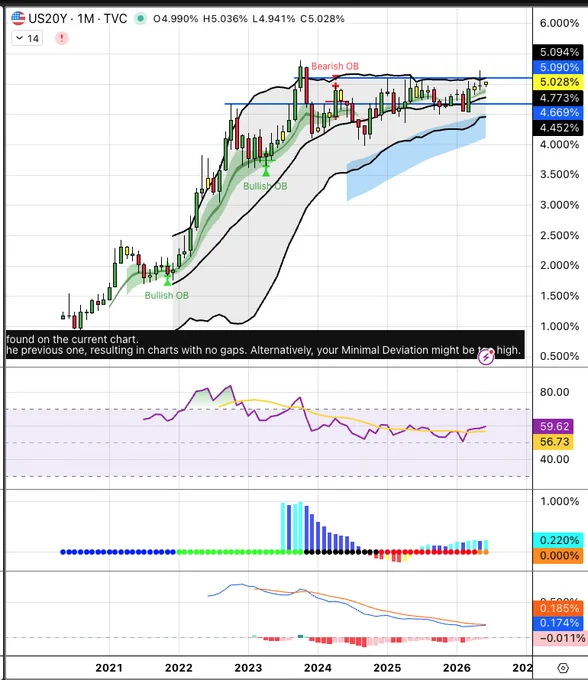
Task: Click the 2024 label on time axis
Action: [317, 668]
